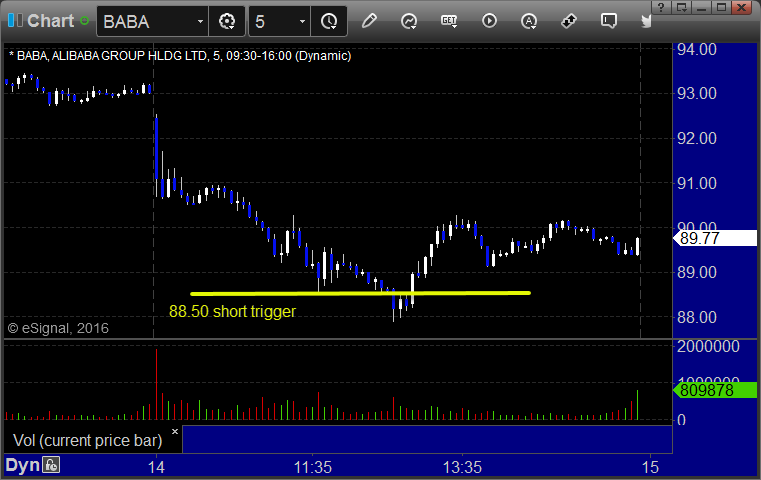Click the 94.00 price axis label
The height and width of the screenshot is (480, 761).
pyautogui.click(x=696, y=49)
